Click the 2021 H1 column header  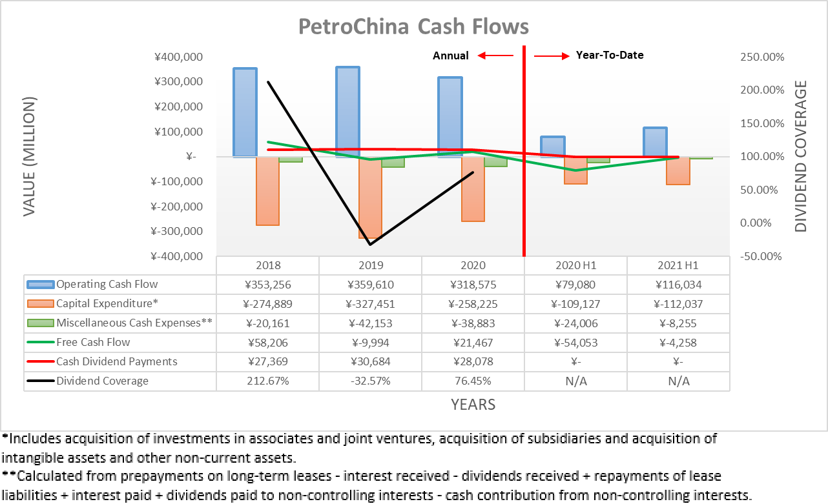(679, 265)
